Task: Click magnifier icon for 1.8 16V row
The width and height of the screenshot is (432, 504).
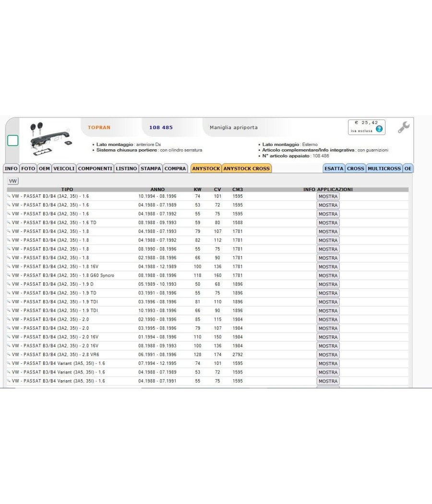Action: (9, 266)
